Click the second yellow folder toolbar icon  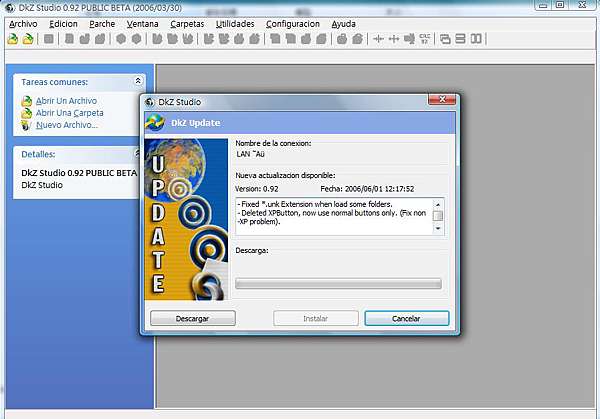[x=28, y=39]
